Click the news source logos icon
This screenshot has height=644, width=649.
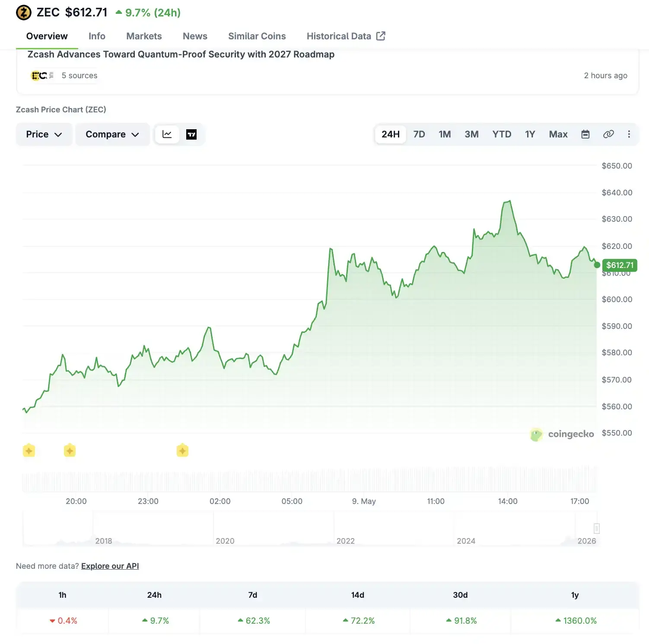click(x=43, y=76)
